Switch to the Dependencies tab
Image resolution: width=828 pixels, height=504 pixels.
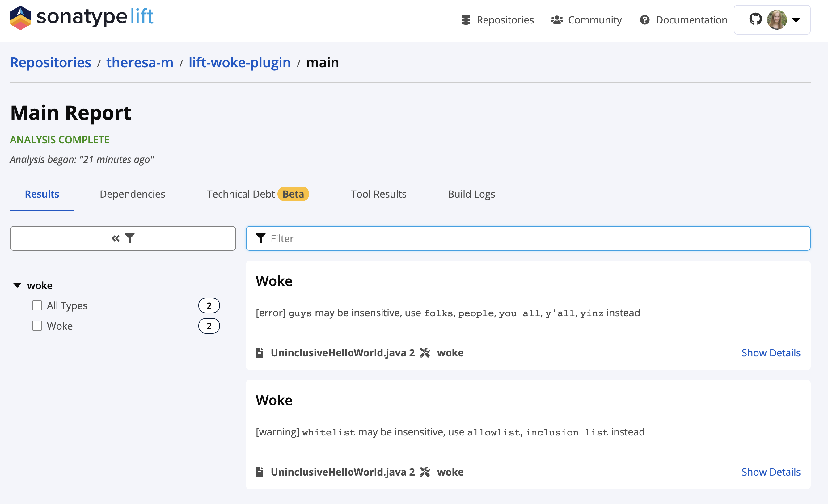coord(133,194)
